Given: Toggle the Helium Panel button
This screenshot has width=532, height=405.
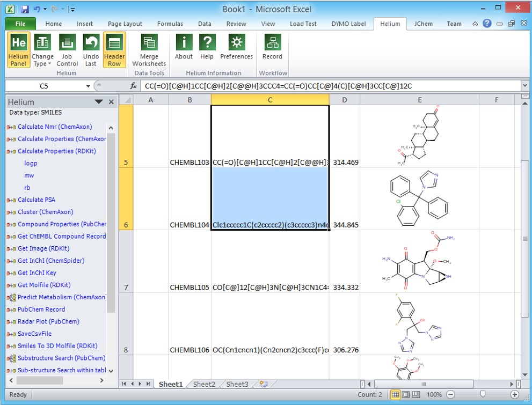Looking at the screenshot, I should (18, 50).
